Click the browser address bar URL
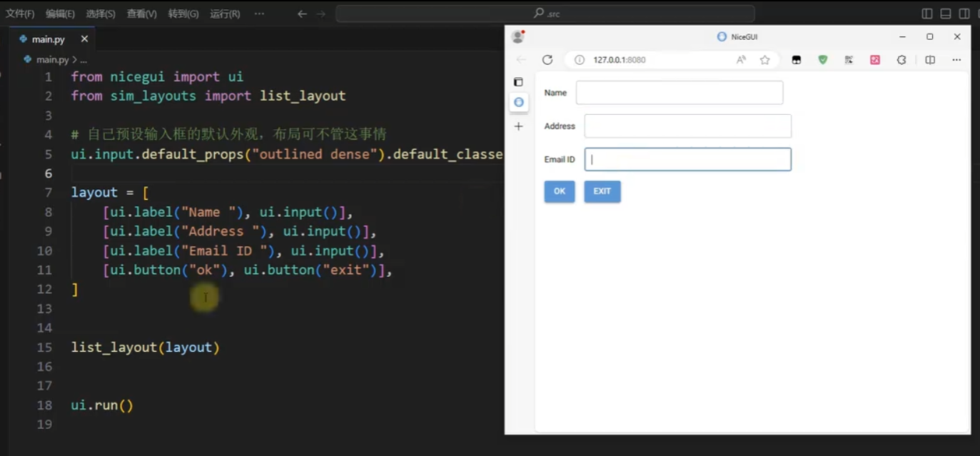The height and width of the screenshot is (456, 980). [620, 60]
